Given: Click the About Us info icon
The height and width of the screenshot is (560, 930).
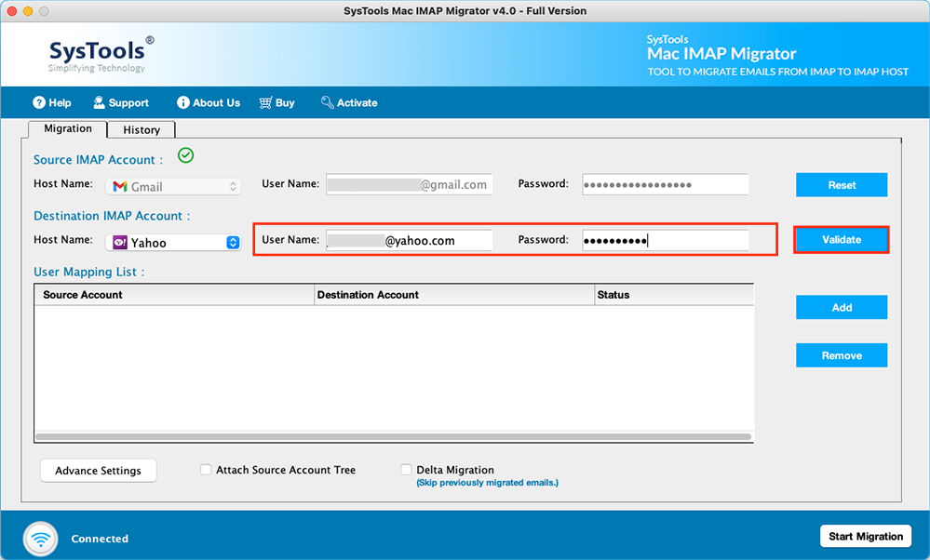Looking at the screenshot, I should point(183,102).
